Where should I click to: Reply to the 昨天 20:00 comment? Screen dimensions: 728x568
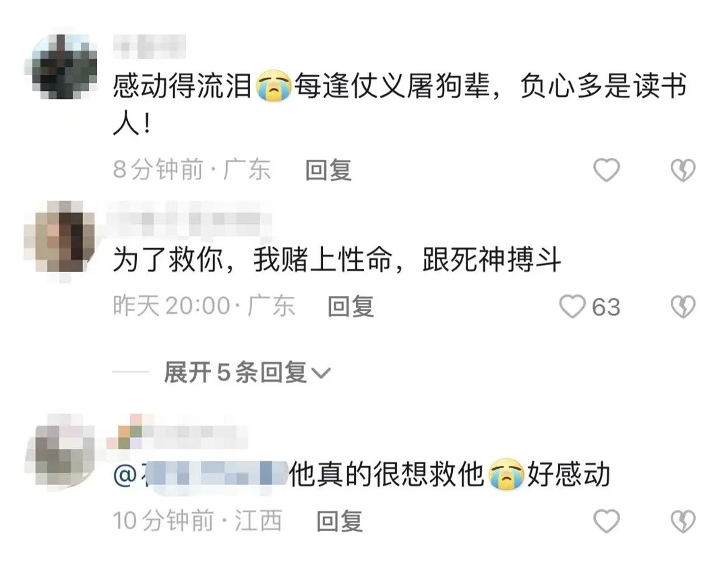(351, 307)
